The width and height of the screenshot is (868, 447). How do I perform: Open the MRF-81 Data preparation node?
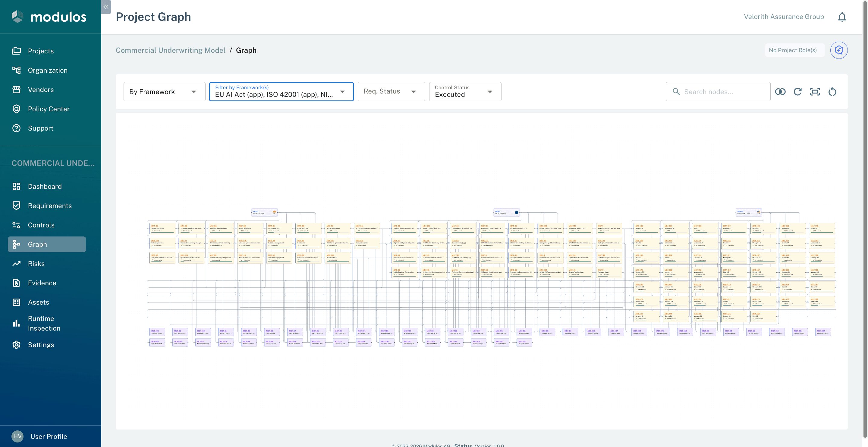(x=279, y=228)
